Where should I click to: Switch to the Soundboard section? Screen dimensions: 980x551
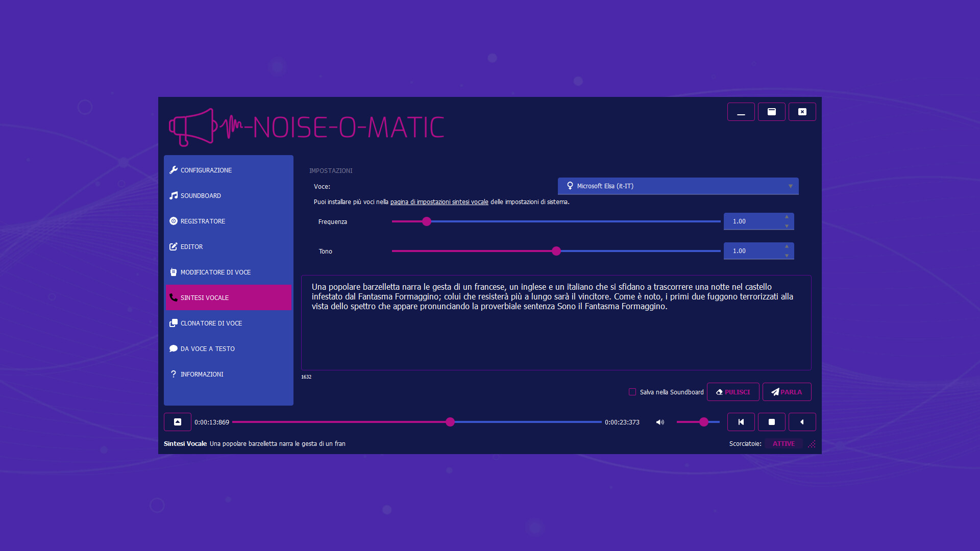point(201,196)
